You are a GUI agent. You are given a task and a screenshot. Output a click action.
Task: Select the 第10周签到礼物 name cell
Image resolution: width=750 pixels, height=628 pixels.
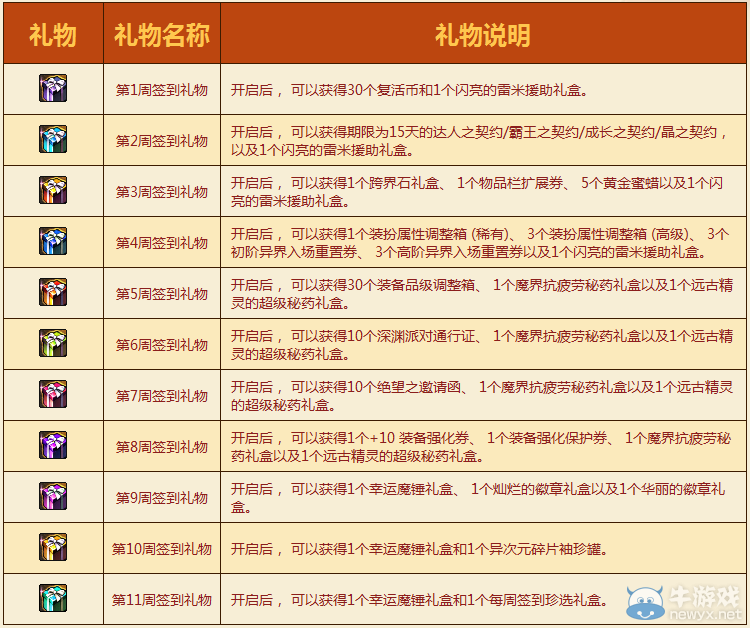click(x=162, y=548)
